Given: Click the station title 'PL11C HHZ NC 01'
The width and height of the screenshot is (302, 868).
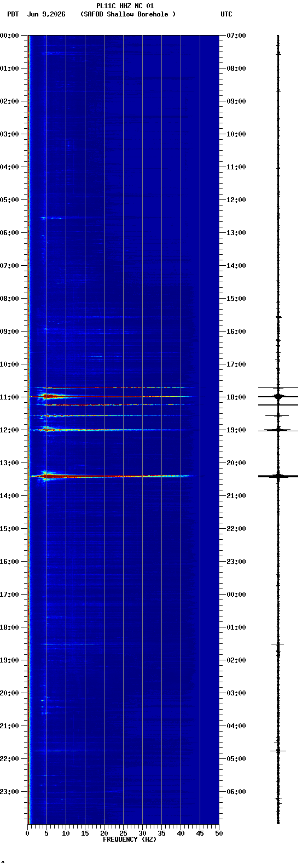Looking at the screenshot, I should tap(125, 6).
